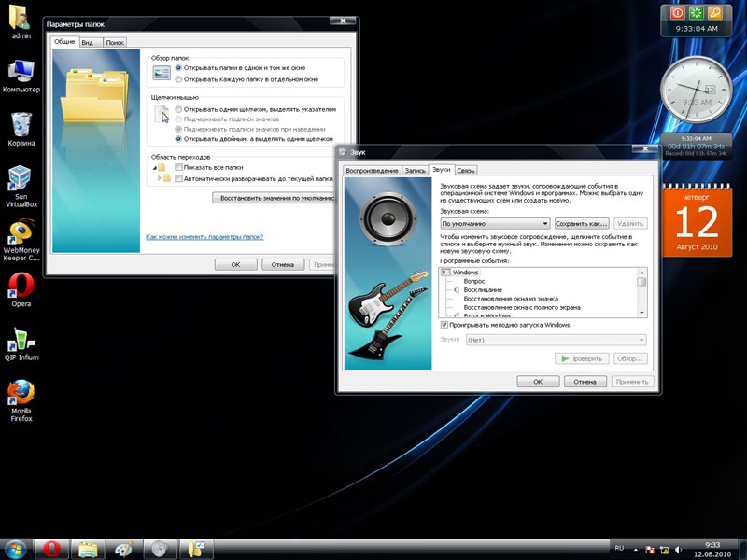Image resolution: width=747 pixels, height=560 pixels.
Task: Click Opera in the taskbar
Action: [52, 549]
